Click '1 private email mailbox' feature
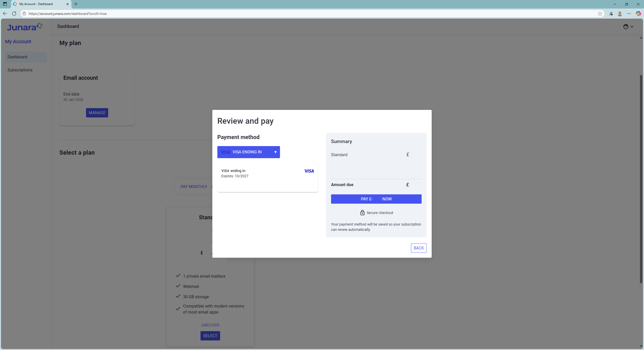This screenshot has width=644, height=350. pos(204,276)
